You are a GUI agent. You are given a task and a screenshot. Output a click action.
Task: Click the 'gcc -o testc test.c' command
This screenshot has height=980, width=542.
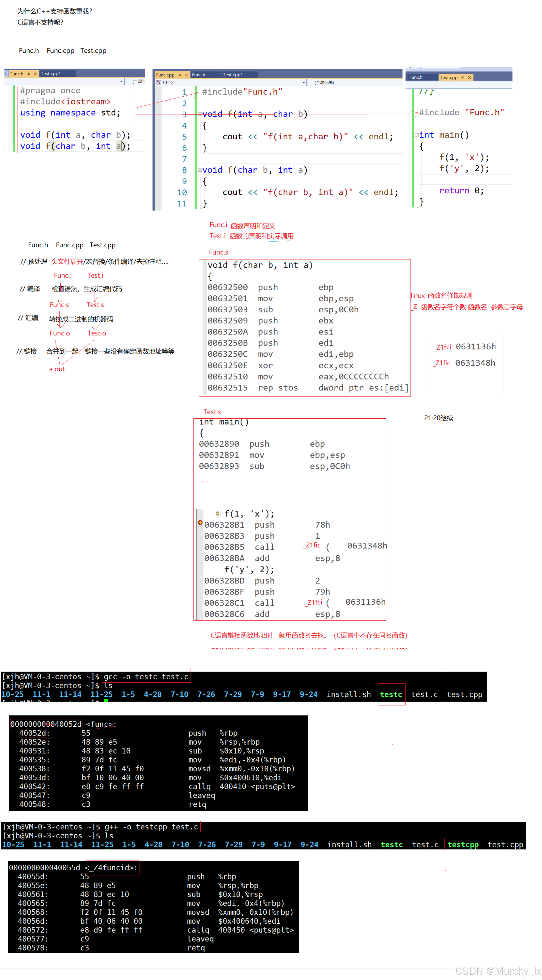click(146, 676)
